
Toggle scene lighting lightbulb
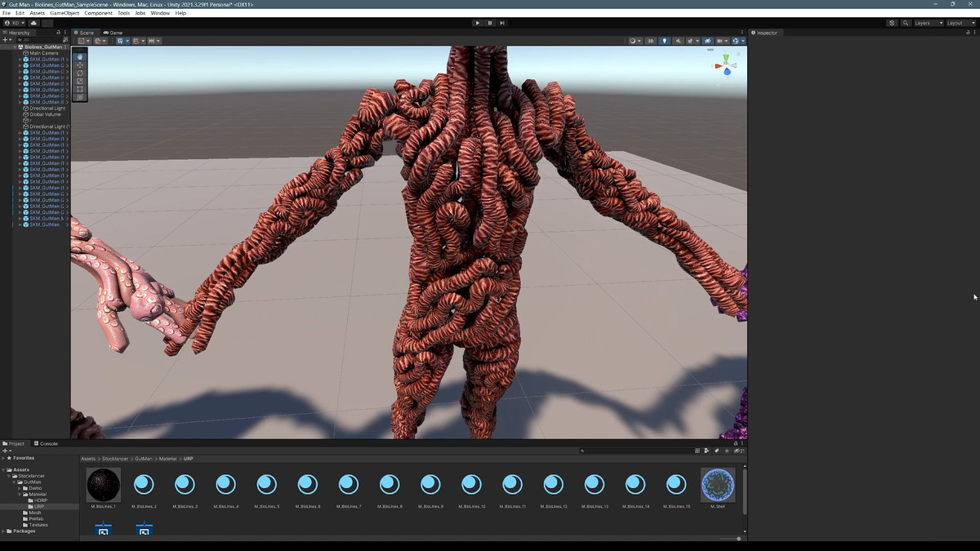[664, 41]
